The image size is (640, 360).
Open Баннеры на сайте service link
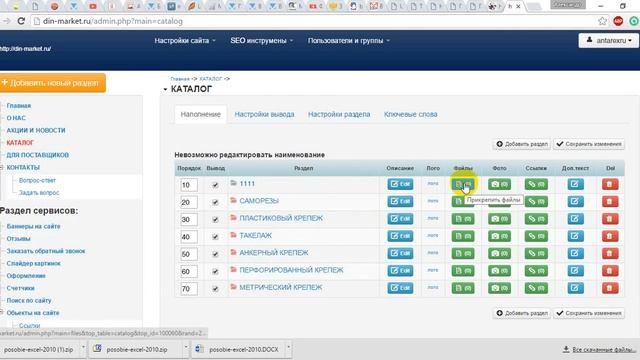pos(33,226)
